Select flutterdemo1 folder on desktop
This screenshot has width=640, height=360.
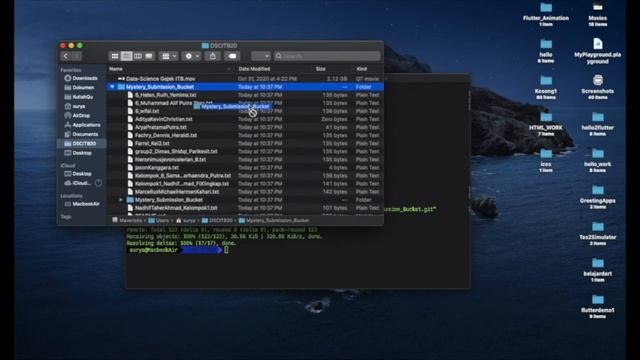coord(598,306)
